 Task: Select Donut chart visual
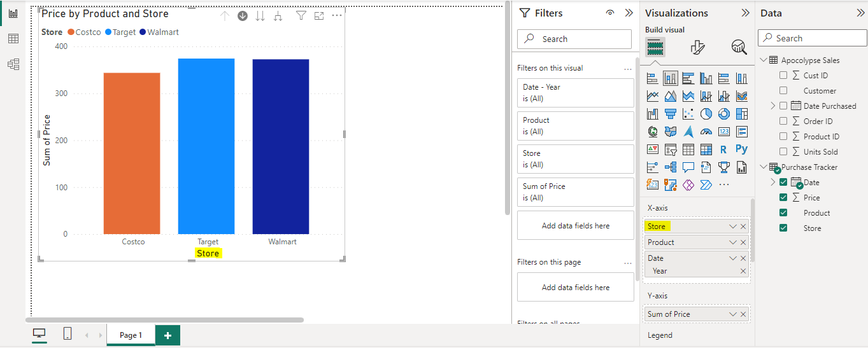[x=723, y=114]
